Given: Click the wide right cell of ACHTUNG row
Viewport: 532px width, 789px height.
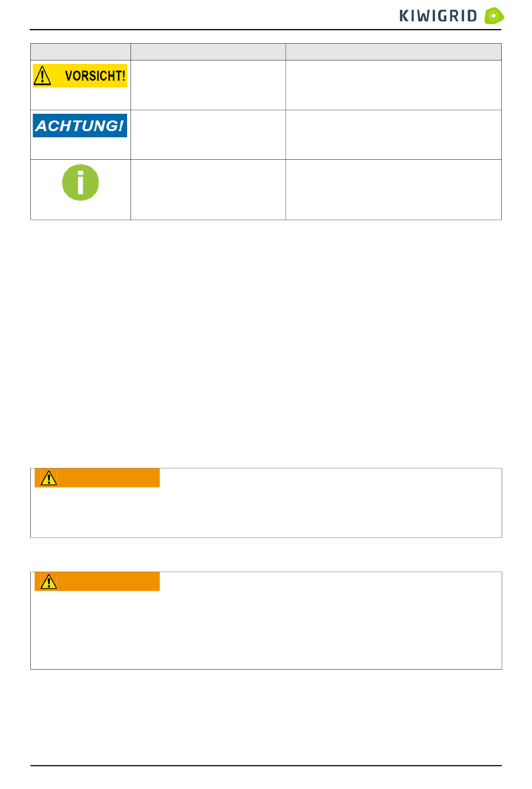Looking at the screenshot, I should click(x=394, y=135).
